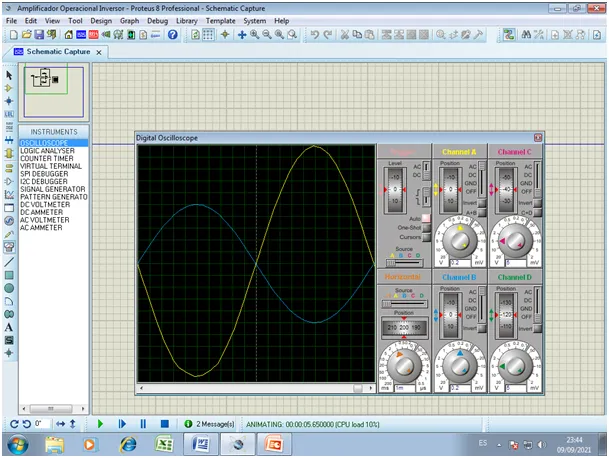609x458 pixels.
Task: Adjust the Horizontal Source slider
Action: 404,304
